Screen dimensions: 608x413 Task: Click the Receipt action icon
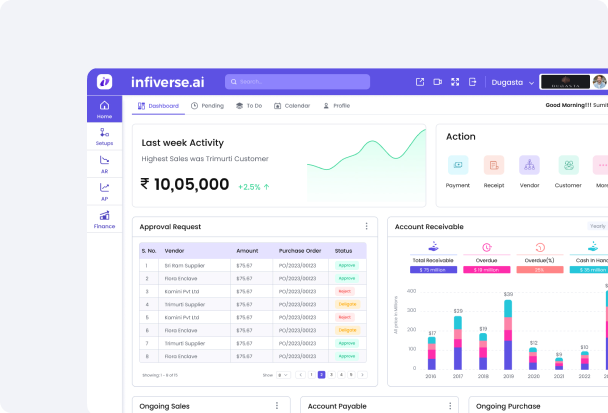point(494,166)
